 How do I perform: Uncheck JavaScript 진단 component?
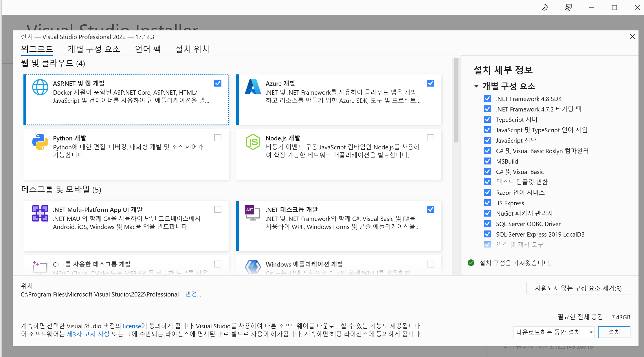coord(487,140)
